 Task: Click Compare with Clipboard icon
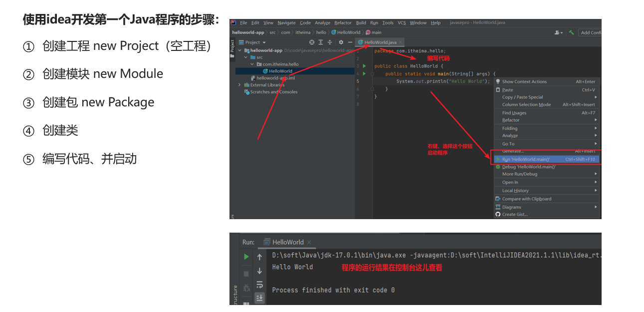[x=498, y=199]
